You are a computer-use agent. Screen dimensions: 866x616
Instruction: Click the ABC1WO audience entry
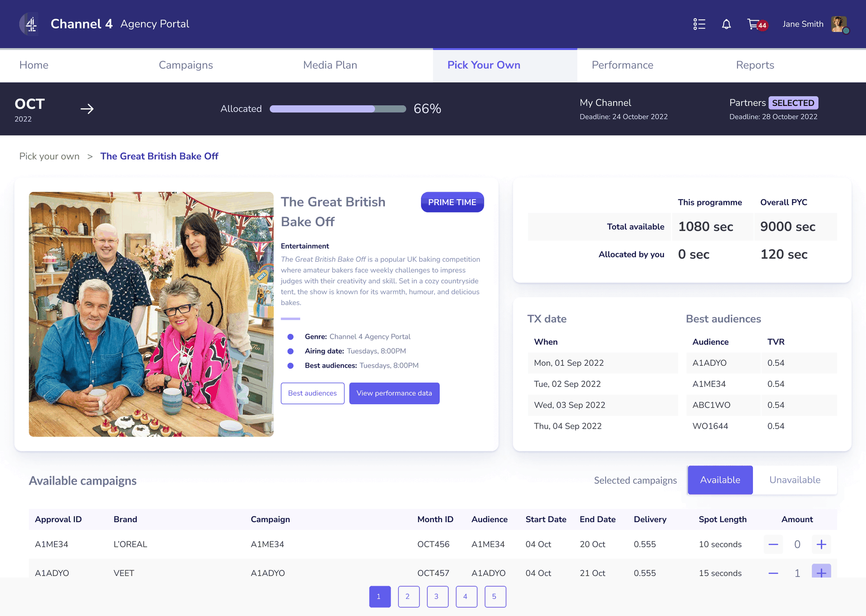click(711, 405)
